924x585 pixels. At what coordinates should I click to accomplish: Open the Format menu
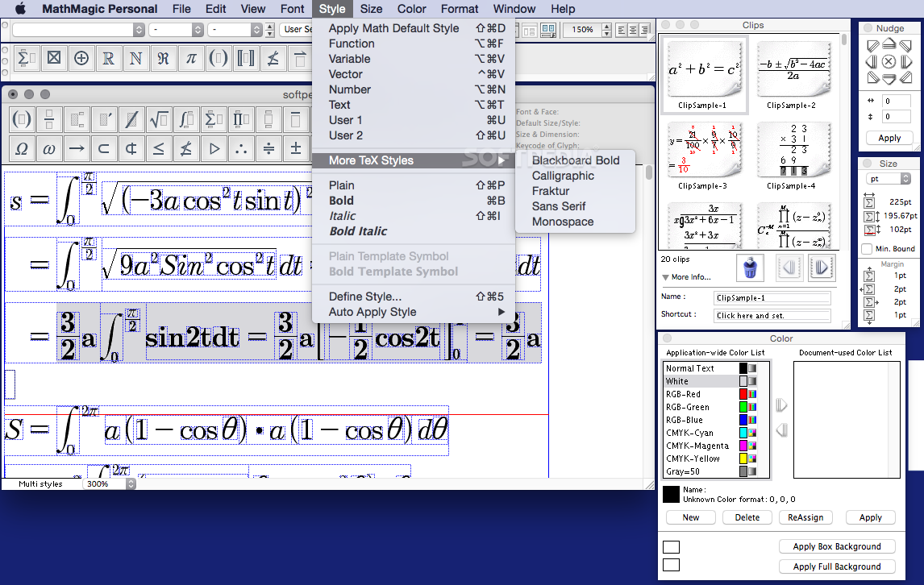tap(459, 9)
